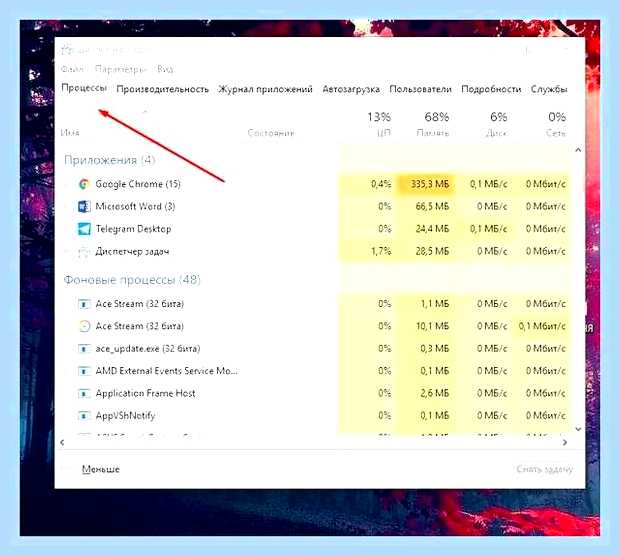The image size is (620, 556).
Task: Click the Telegram Desktop process icon
Action: coord(84,229)
